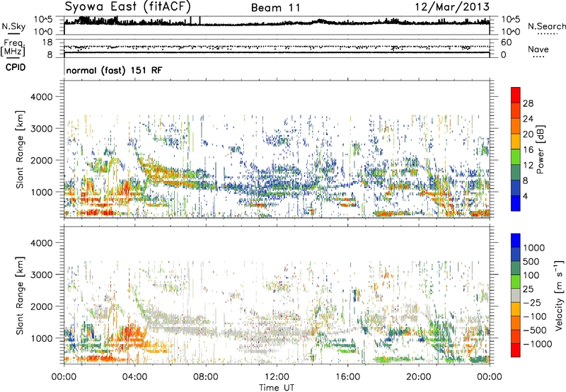The height and width of the screenshot is (392, 566).
Task: Click the blue bottom of power colorbar
Action: [516, 203]
